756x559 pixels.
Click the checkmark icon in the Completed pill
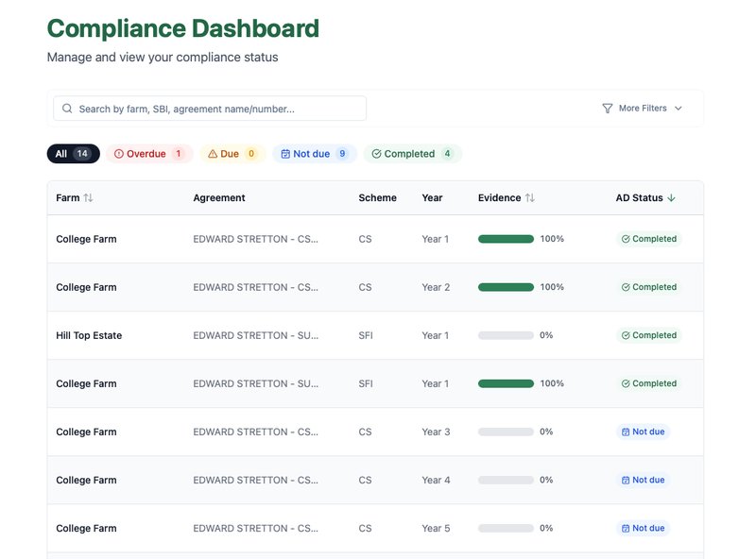click(376, 153)
